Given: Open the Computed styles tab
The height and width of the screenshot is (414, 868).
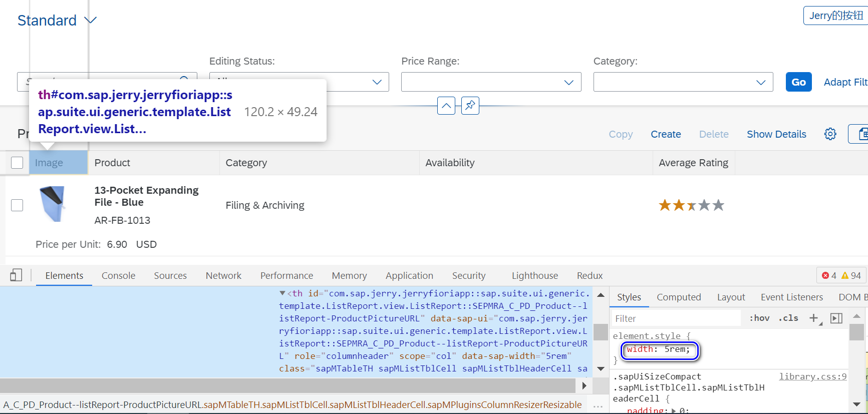Looking at the screenshot, I should pyautogui.click(x=679, y=297).
